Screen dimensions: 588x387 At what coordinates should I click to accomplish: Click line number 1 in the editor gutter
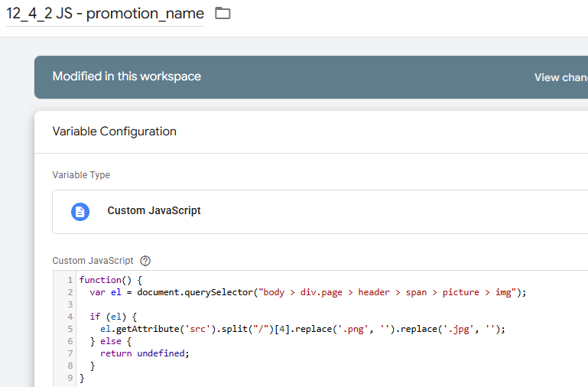pos(70,280)
